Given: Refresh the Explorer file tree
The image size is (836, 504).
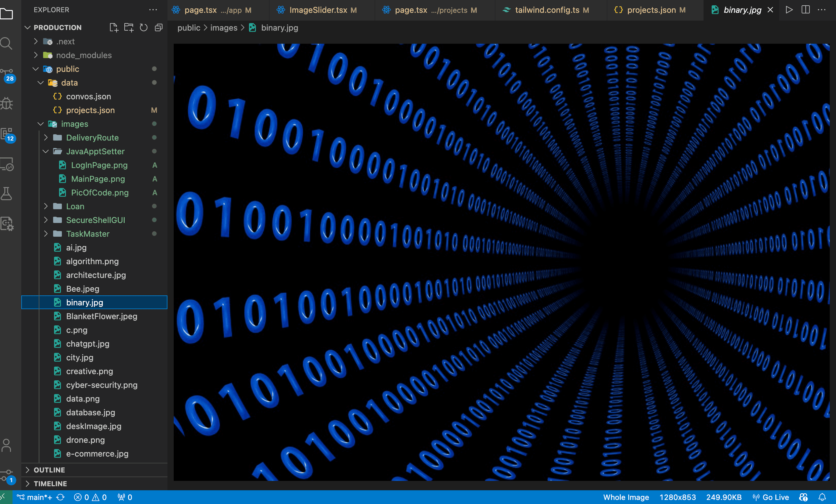Looking at the screenshot, I should point(143,27).
